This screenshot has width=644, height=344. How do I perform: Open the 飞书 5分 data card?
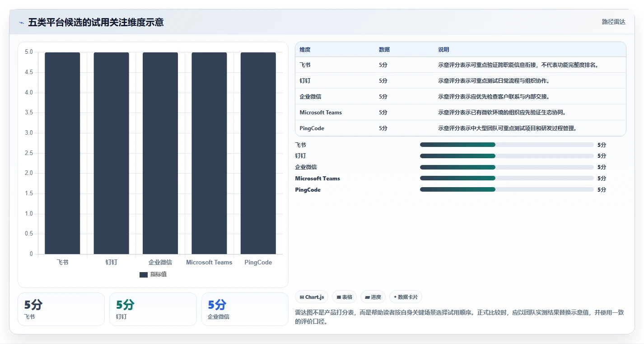[61, 309]
